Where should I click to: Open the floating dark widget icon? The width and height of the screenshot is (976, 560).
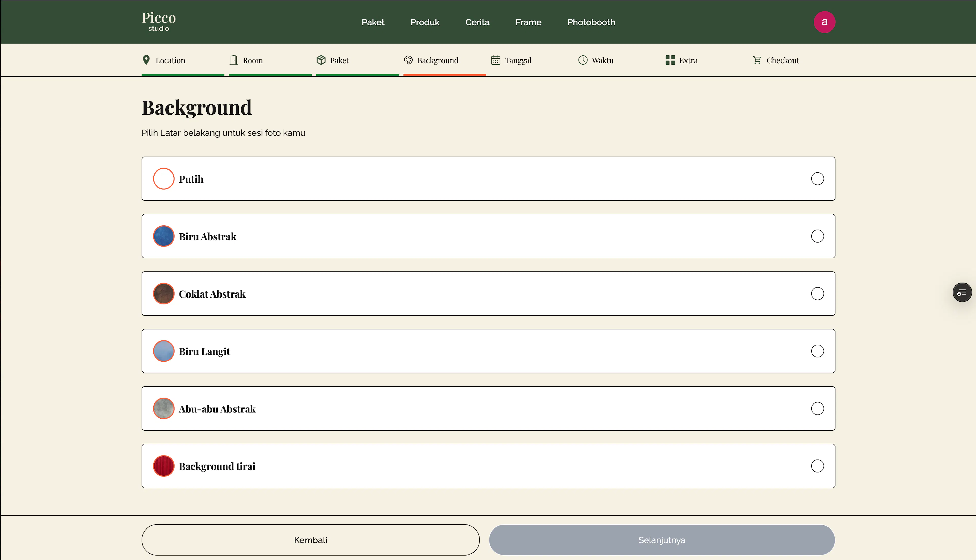pyautogui.click(x=962, y=292)
